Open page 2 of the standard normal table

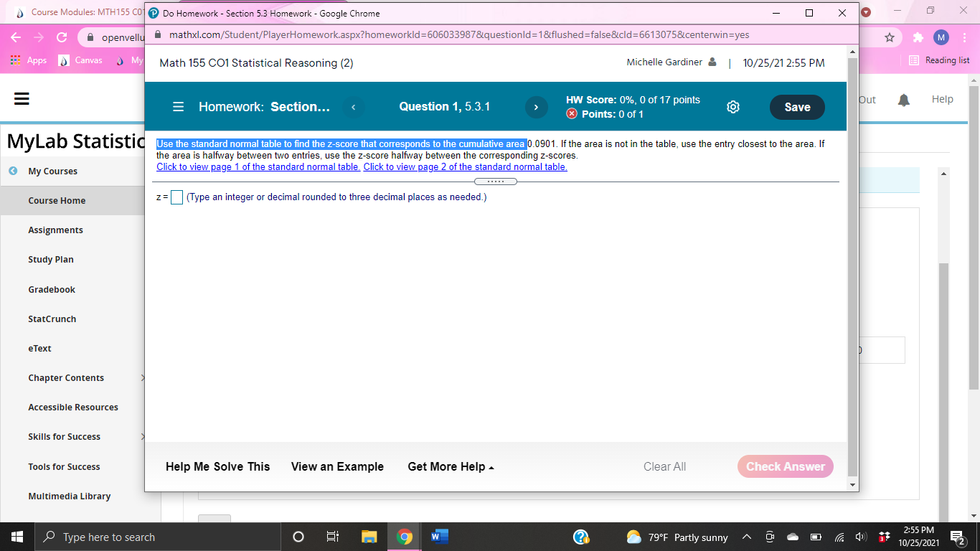pyautogui.click(x=465, y=167)
